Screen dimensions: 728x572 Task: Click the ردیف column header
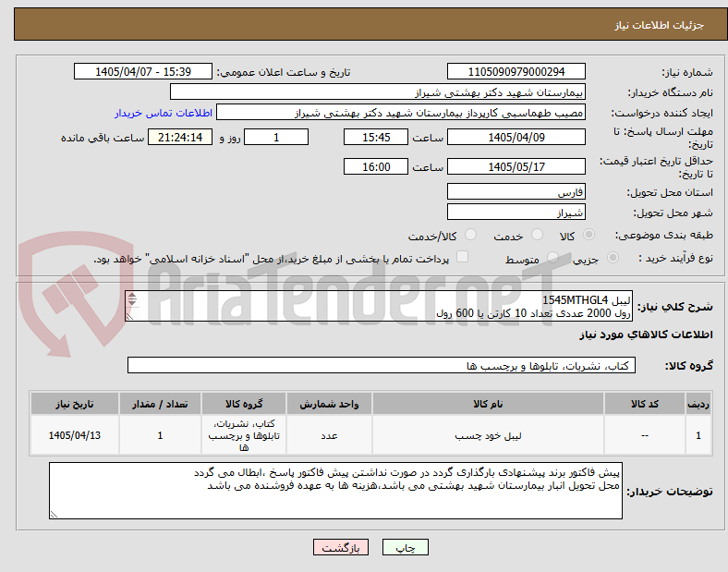tap(698, 404)
